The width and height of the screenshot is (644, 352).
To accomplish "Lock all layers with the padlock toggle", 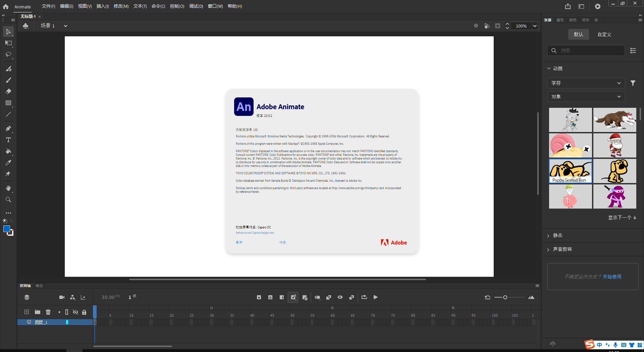I will tap(84, 312).
